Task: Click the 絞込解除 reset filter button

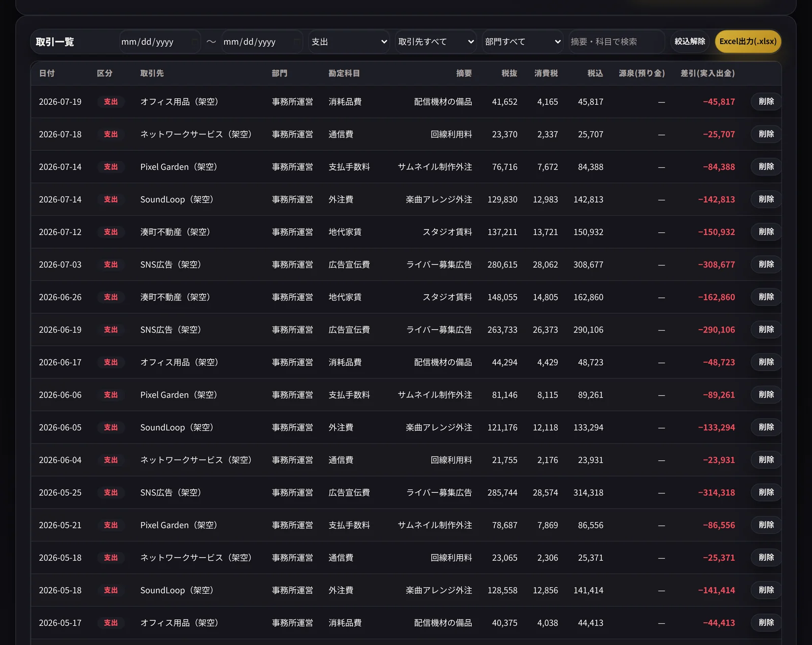Action: coord(690,42)
